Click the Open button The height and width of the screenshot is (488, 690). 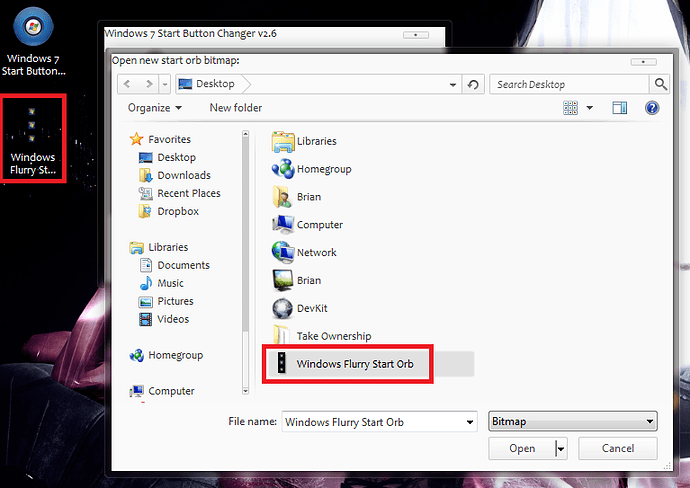click(x=522, y=448)
